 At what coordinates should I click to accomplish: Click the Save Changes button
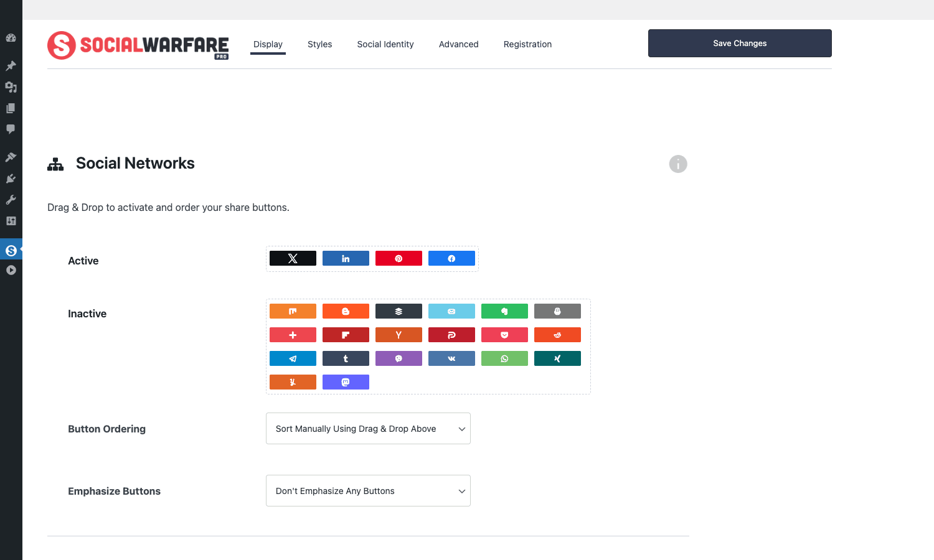[x=740, y=44]
